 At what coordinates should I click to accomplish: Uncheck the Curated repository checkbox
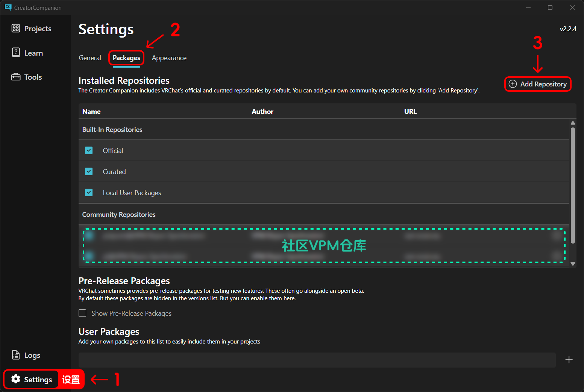click(x=89, y=171)
